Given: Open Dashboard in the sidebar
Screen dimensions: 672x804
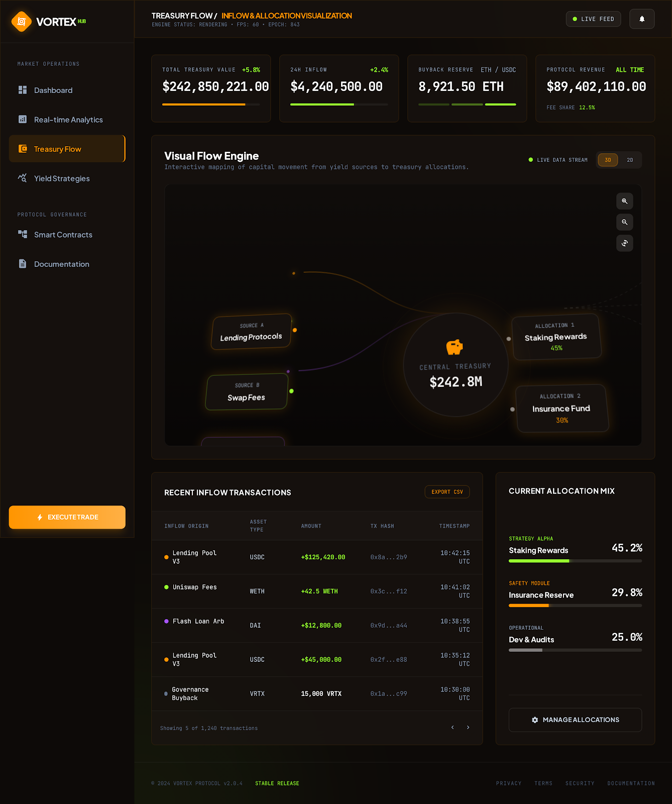Looking at the screenshot, I should point(67,90).
